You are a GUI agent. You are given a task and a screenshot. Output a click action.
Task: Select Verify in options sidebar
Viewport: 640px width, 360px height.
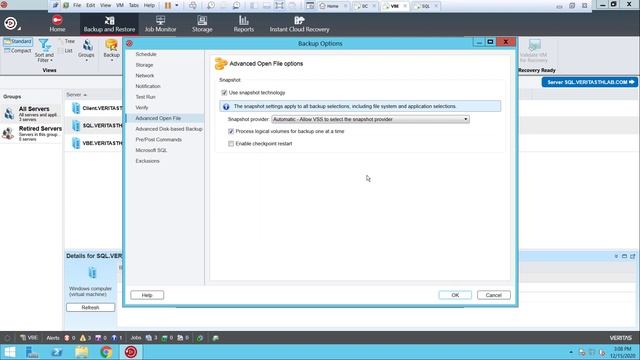tap(142, 107)
